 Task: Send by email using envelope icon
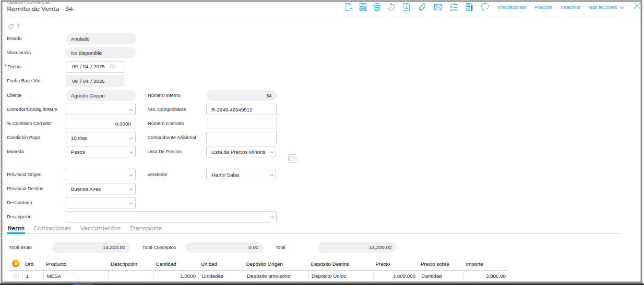click(438, 7)
